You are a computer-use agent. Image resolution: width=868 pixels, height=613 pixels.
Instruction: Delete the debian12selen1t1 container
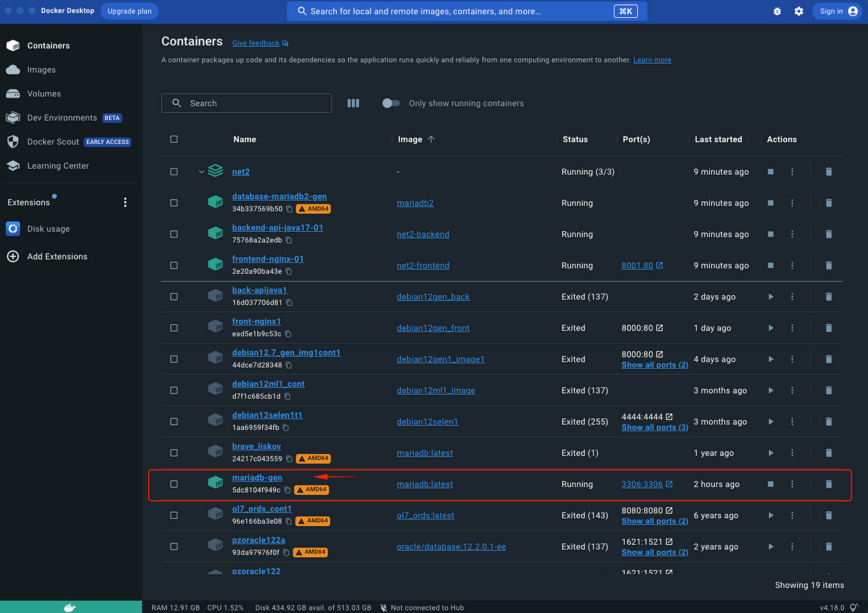pyautogui.click(x=829, y=421)
